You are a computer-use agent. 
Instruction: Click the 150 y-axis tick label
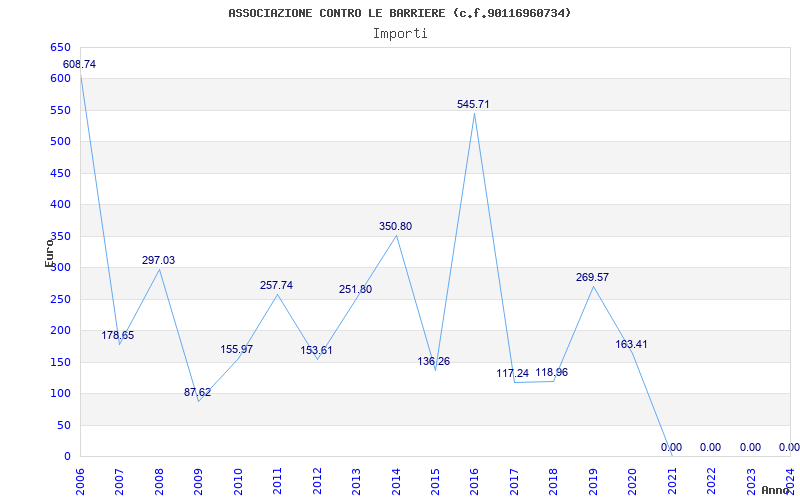pyautogui.click(x=60, y=362)
